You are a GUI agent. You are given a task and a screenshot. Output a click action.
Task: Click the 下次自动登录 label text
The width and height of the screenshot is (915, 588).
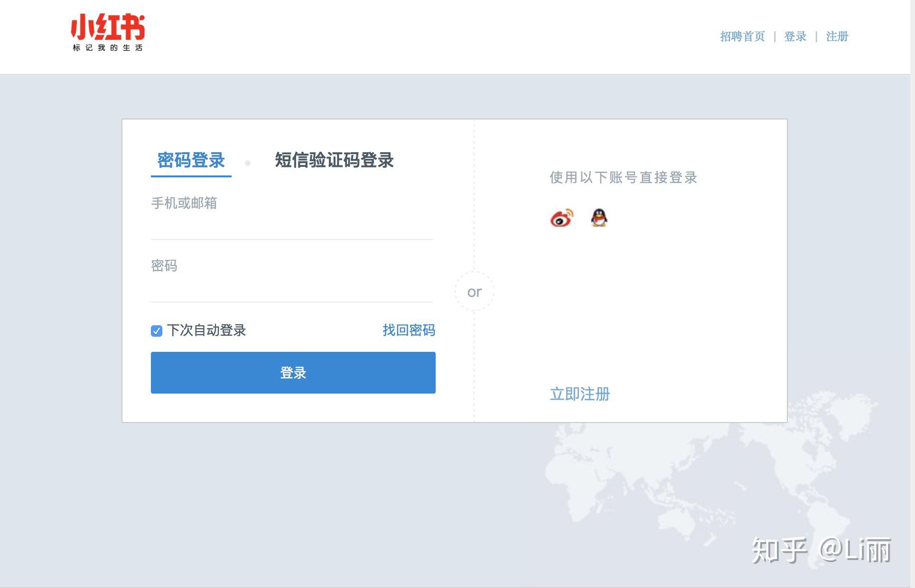click(206, 330)
